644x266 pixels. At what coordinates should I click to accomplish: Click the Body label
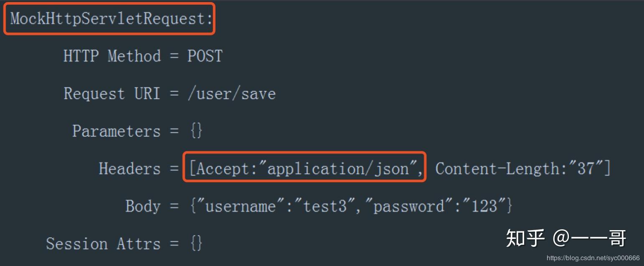click(143, 206)
